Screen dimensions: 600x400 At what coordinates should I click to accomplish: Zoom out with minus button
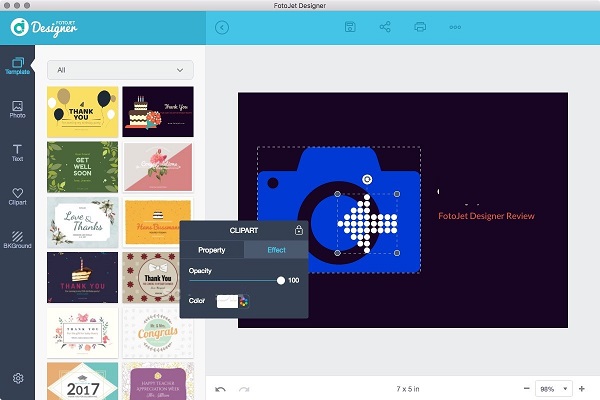coord(527,389)
